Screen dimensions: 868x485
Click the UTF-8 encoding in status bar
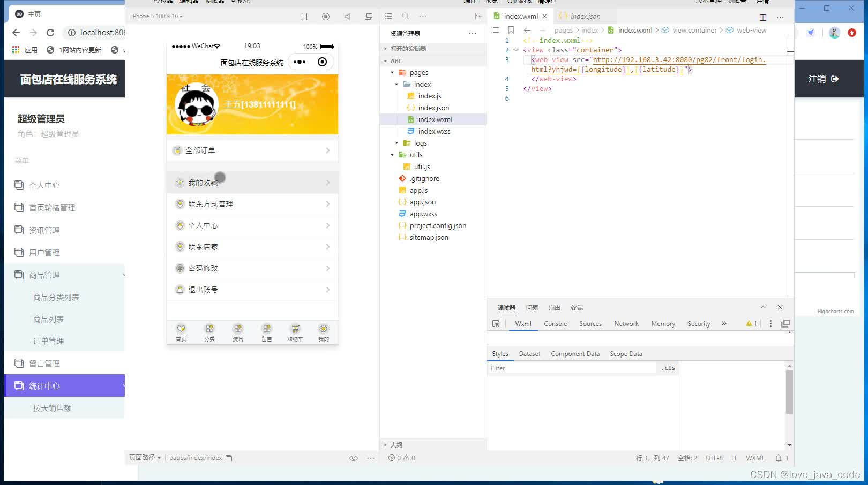(x=714, y=458)
